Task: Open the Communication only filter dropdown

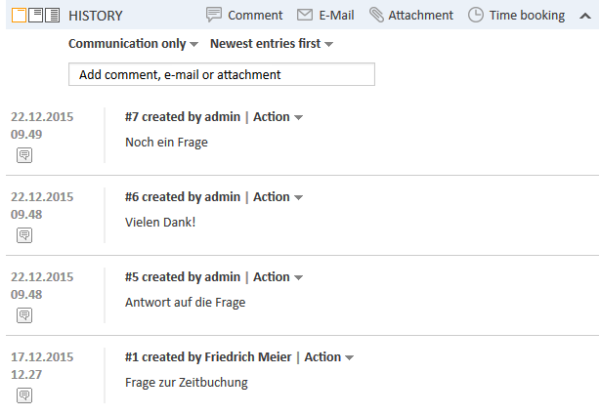Action: click(x=133, y=45)
